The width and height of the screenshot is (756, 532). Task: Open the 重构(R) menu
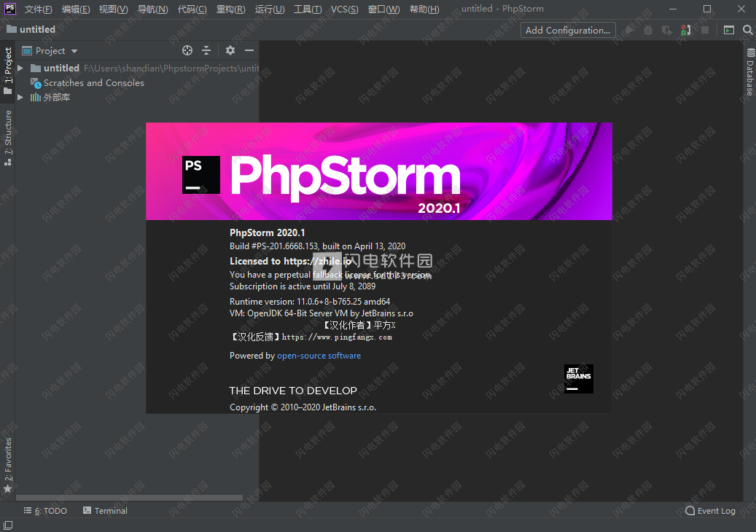(x=230, y=9)
